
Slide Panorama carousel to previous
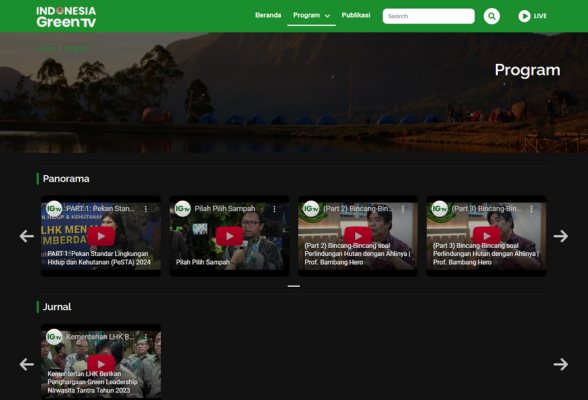point(27,236)
